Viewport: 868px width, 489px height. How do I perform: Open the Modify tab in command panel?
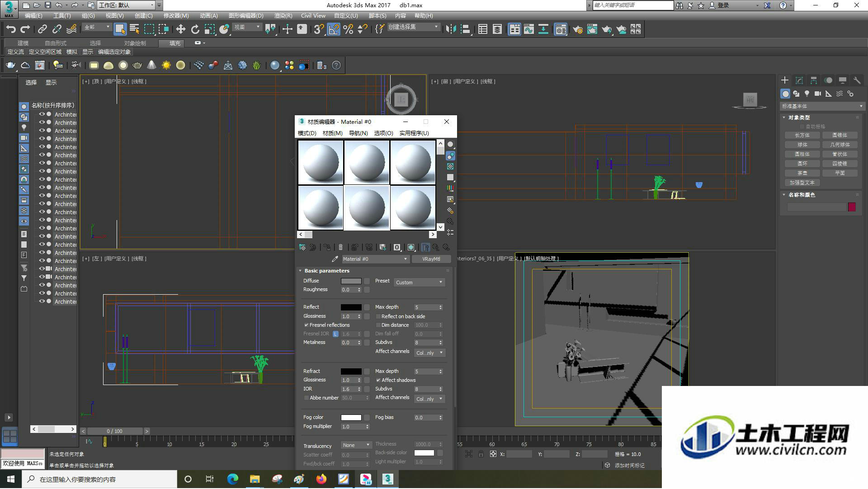tap(799, 80)
